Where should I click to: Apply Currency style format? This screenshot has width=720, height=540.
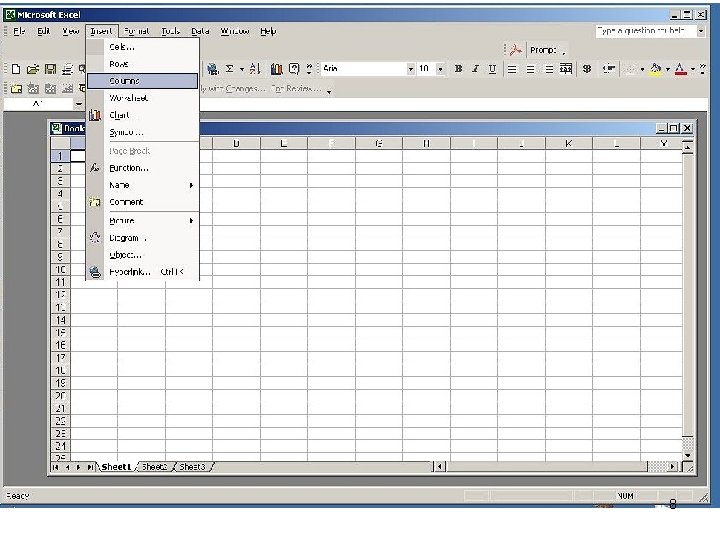pos(587,69)
